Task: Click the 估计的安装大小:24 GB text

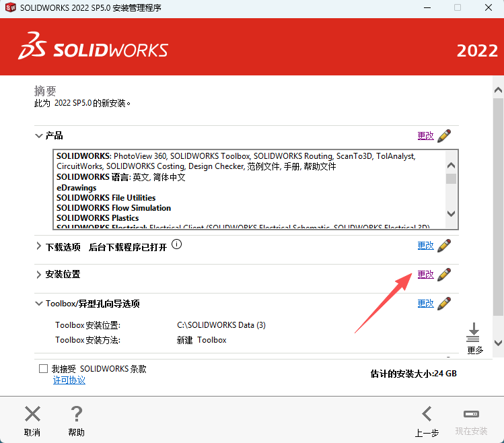Action: pyautogui.click(x=414, y=374)
